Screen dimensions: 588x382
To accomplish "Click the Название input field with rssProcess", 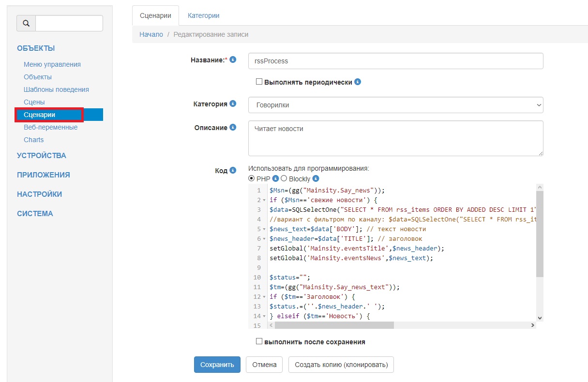I will [x=395, y=61].
